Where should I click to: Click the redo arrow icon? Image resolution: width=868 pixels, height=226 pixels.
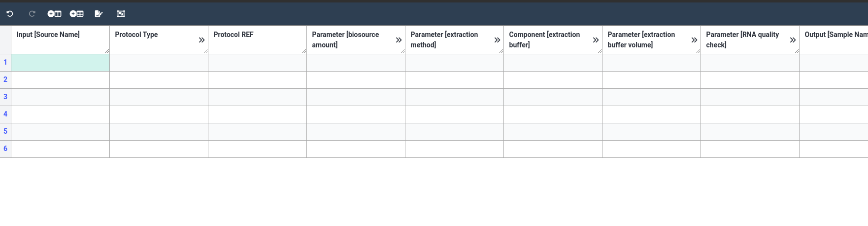coord(32,14)
